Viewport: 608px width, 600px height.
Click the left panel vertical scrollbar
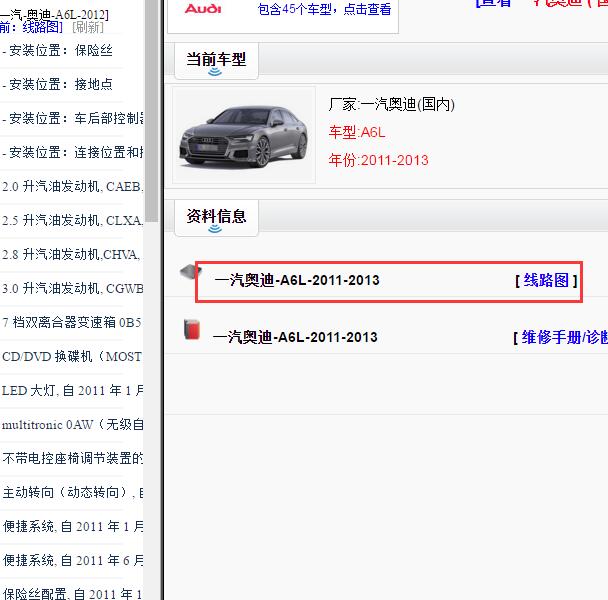pyautogui.click(x=152, y=111)
